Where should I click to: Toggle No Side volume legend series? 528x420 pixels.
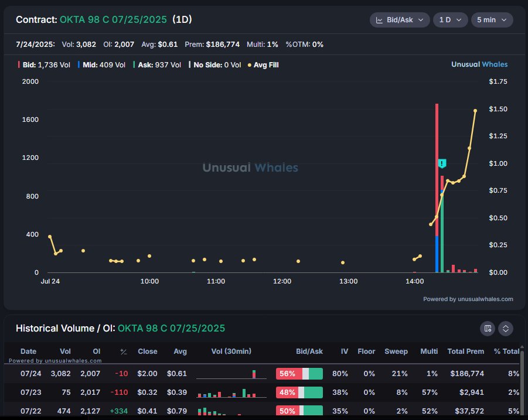[215, 65]
